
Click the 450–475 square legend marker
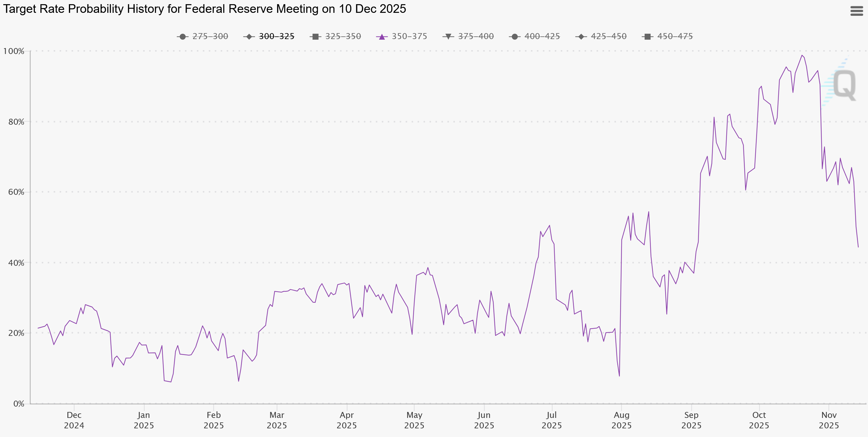(x=647, y=37)
